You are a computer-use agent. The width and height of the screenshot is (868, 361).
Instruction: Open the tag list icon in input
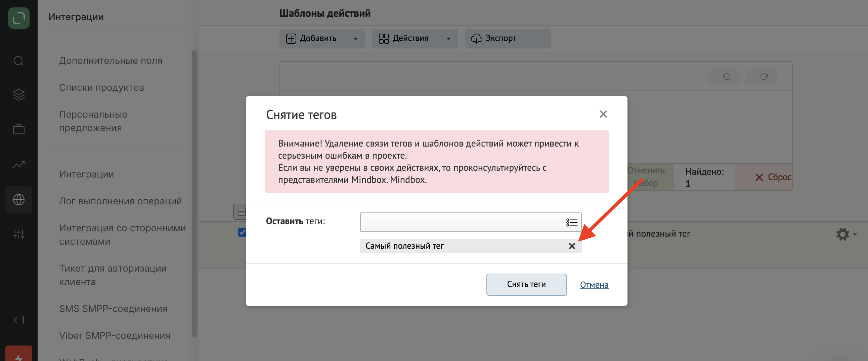coord(571,223)
